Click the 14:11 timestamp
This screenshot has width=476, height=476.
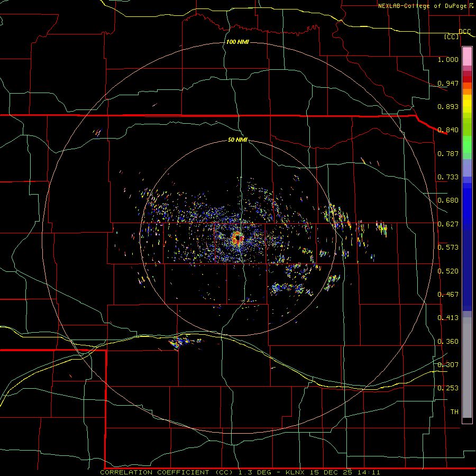coord(369,472)
